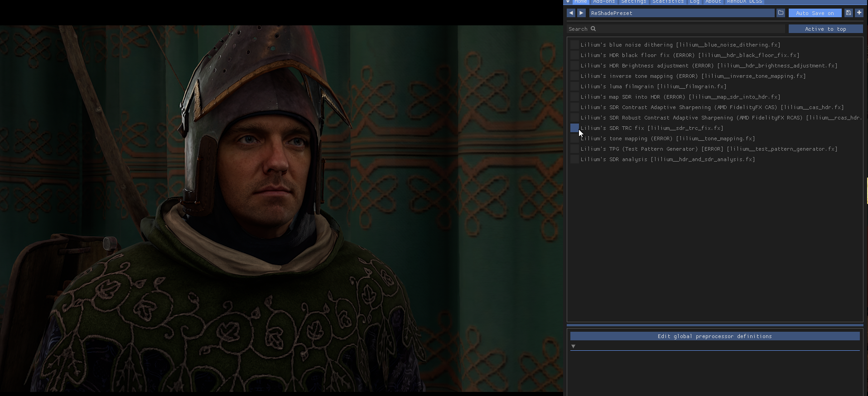Enable Lilium's SDR TRC fix checkbox
The width and height of the screenshot is (868, 396).
pos(574,128)
